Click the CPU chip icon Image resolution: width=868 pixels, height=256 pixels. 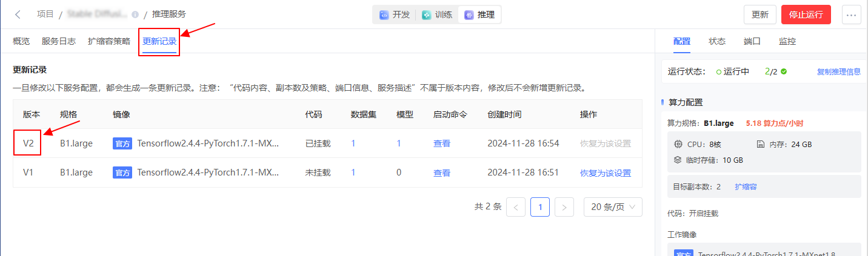pos(678,144)
